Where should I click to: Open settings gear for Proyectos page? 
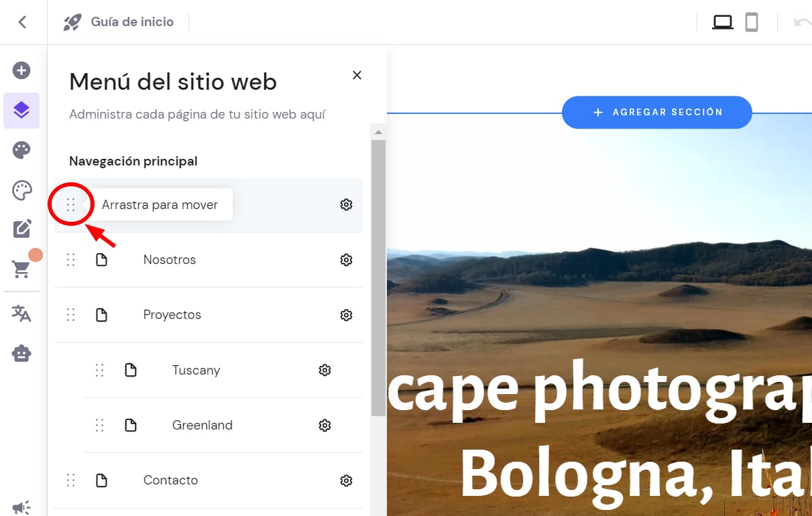pyautogui.click(x=346, y=315)
